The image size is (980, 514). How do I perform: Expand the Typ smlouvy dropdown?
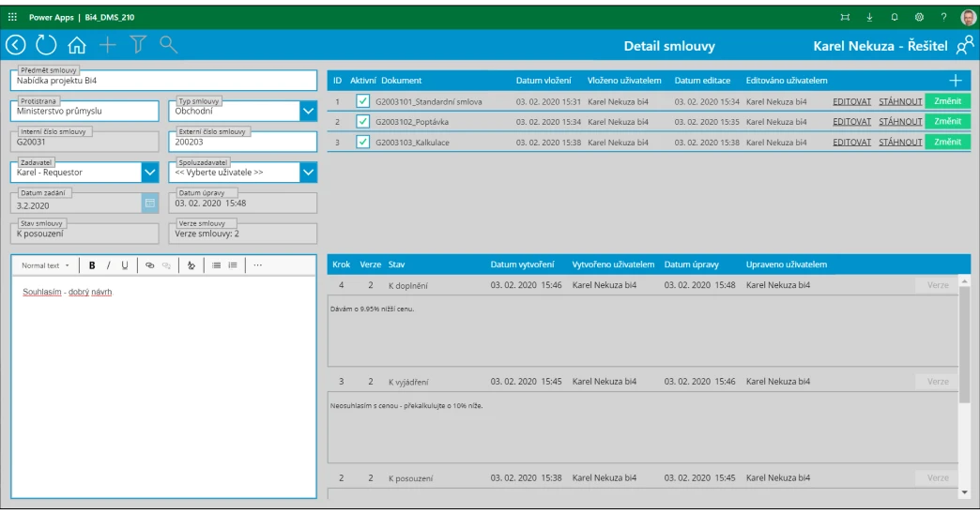pos(308,112)
